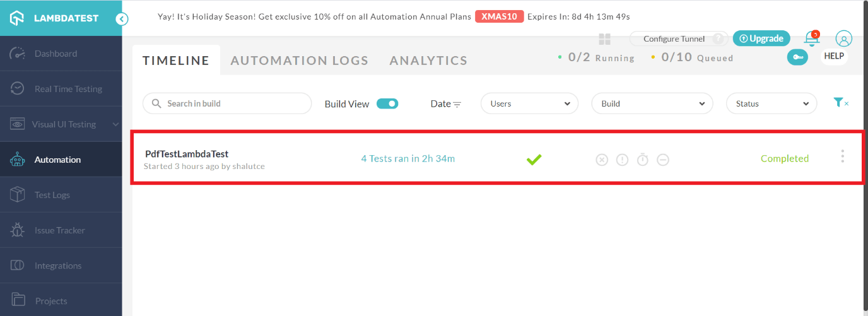This screenshot has width=868, height=316.
Task: Open the Status dropdown filter
Action: (x=771, y=103)
